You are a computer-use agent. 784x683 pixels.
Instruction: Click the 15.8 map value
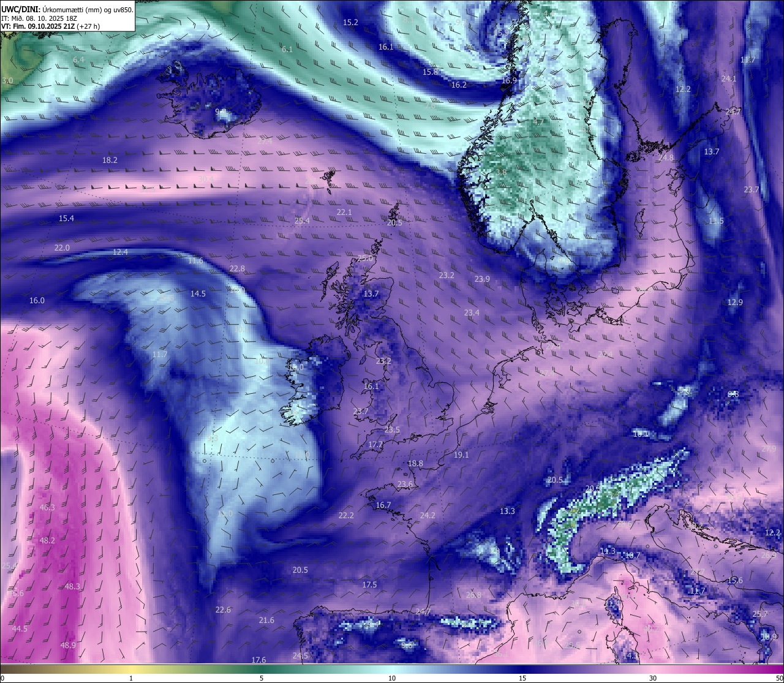click(430, 72)
